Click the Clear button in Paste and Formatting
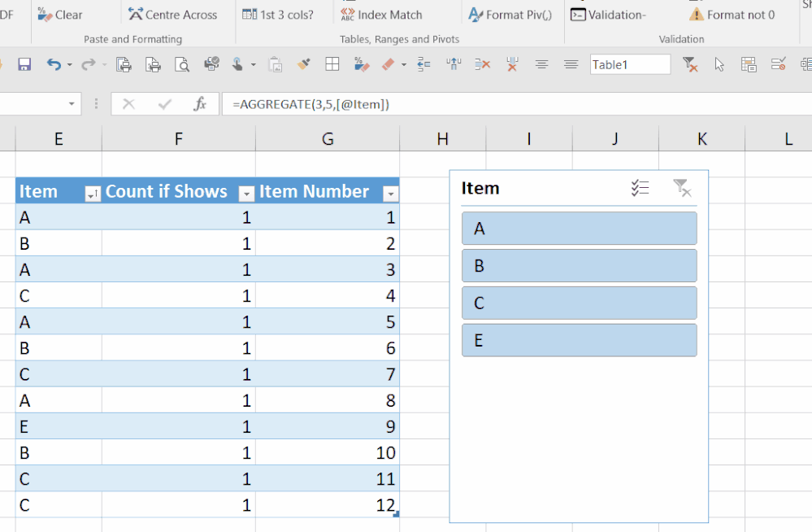The height and width of the screenshot is (532, 812). coord(60,15)
